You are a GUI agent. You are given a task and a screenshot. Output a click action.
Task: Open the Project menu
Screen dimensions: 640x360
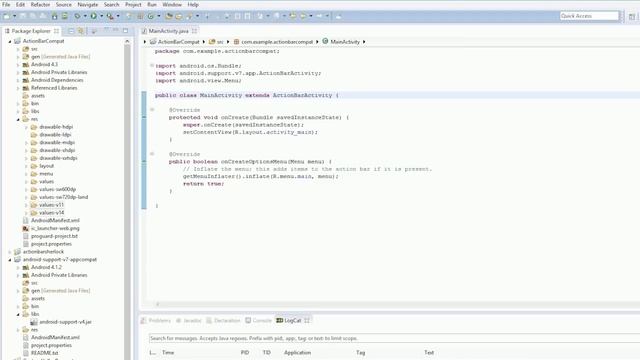click(133, 4)
